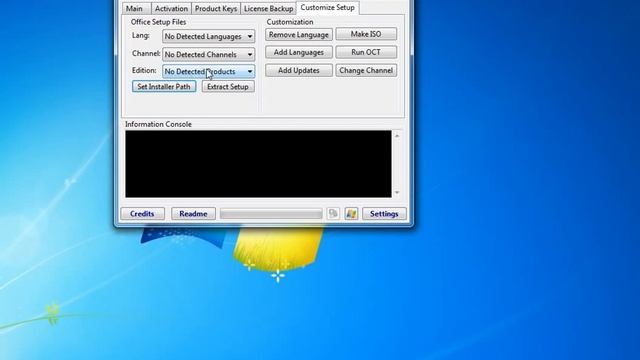Click the console scrollbar up arrow

coord(397,136)
